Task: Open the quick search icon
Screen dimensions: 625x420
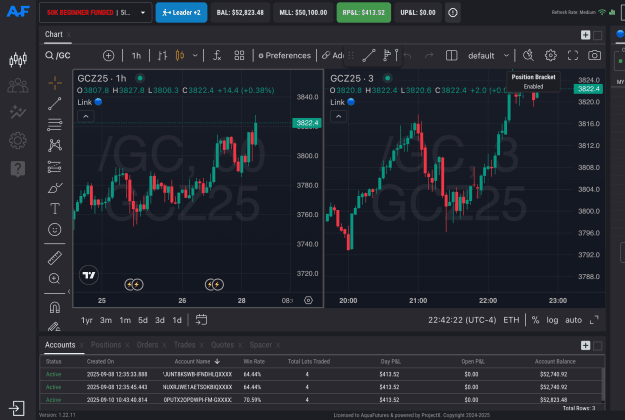Action: coord(528,55)
